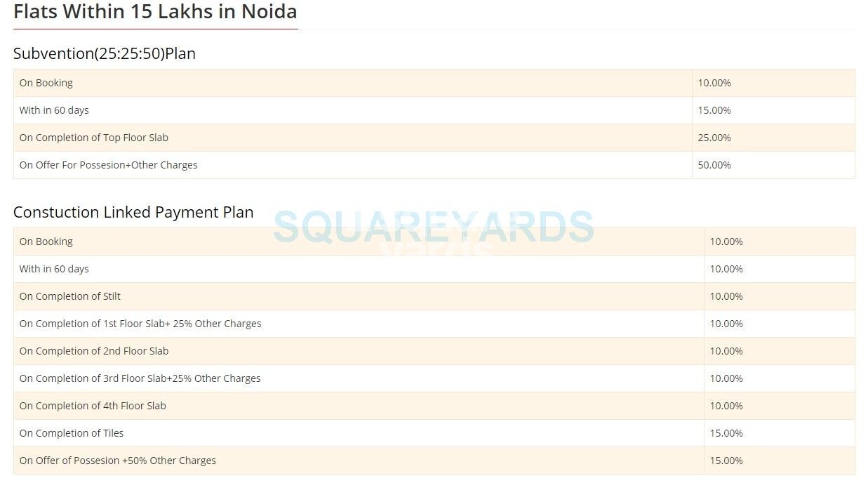Click "On Completion of 1st Floor Slab+ 25% Other Charges"
The height and width of the screenshot is (483, 868).
pos(140,324)
